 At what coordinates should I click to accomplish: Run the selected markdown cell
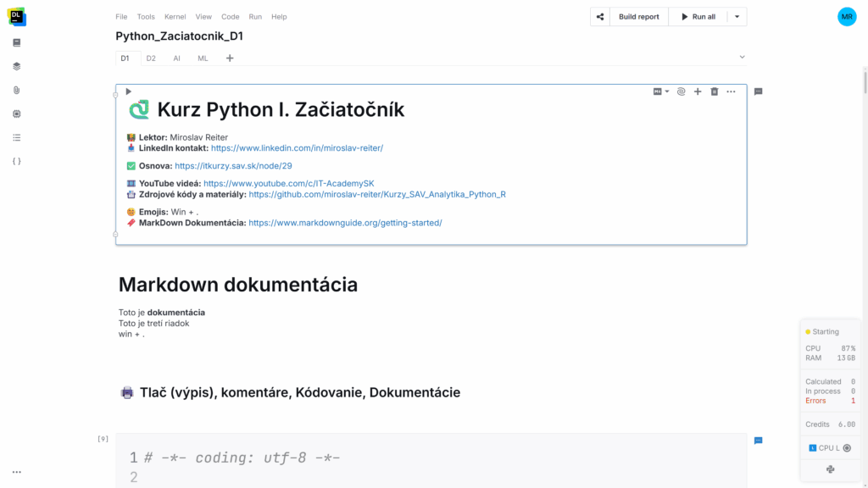click(129, 91)
